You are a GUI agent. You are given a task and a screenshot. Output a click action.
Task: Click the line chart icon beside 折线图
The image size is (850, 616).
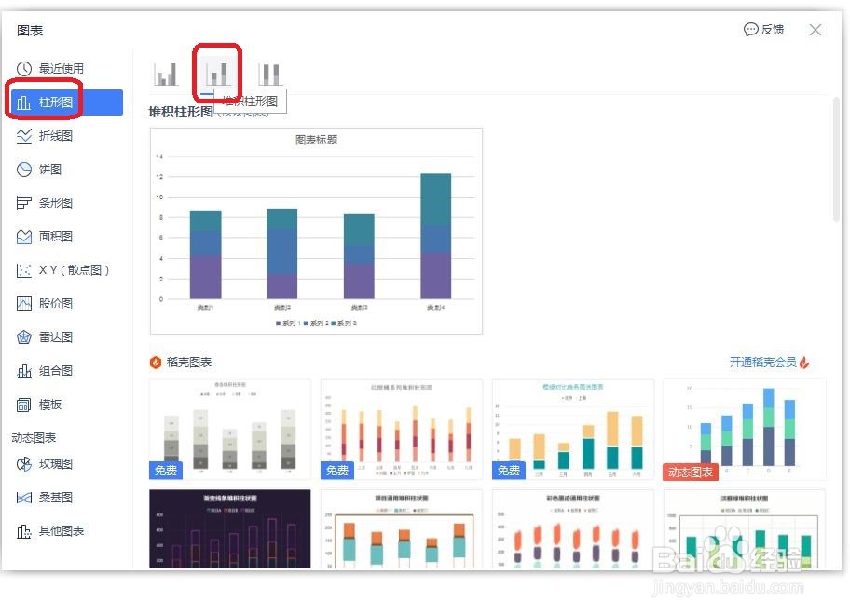(x=24, y=135)
